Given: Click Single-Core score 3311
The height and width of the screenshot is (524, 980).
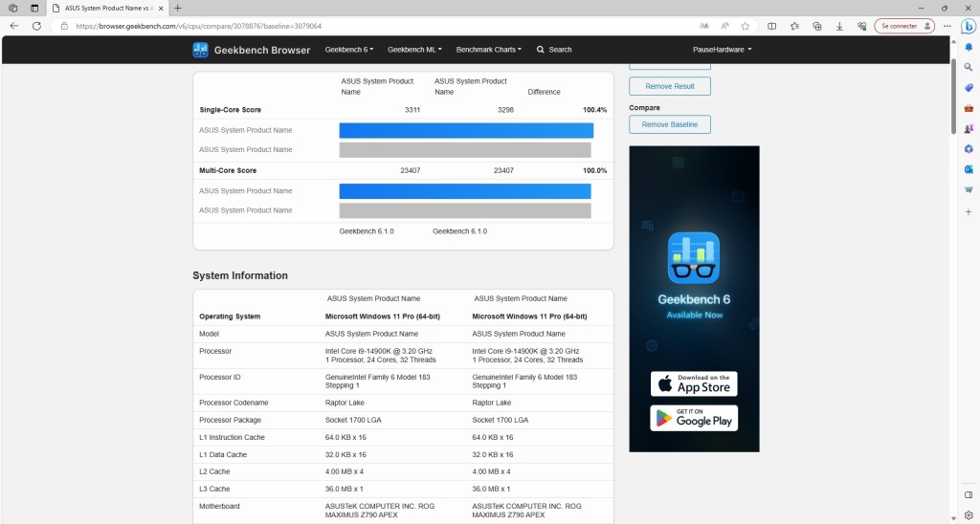Looking at the screenshot, I should pyautogui.click(x=412, y=110).
